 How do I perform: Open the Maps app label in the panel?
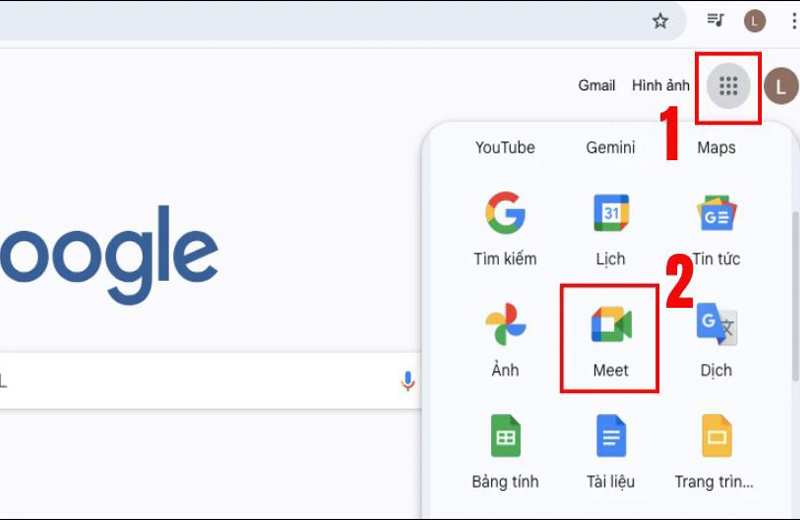[716, 147]
